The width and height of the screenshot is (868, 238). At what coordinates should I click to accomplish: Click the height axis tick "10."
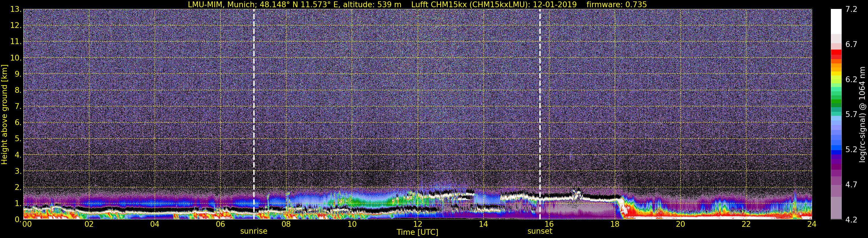(16, 58)
